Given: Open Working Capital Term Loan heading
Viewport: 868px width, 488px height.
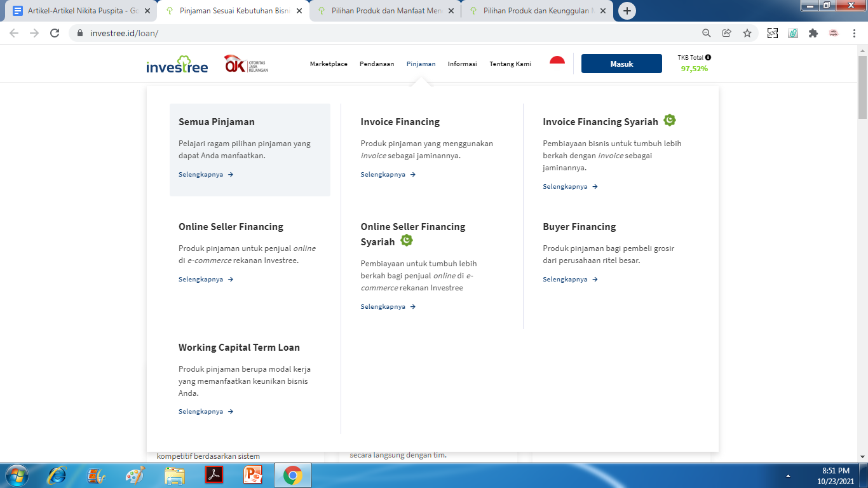Looking at the screenshot, I should pyautogui.click(x=239, y=348).
